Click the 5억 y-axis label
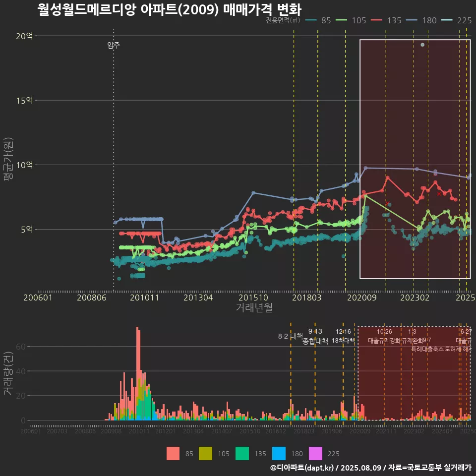The image size is (476, 476). pyautogui.click(x=27, y=230)
